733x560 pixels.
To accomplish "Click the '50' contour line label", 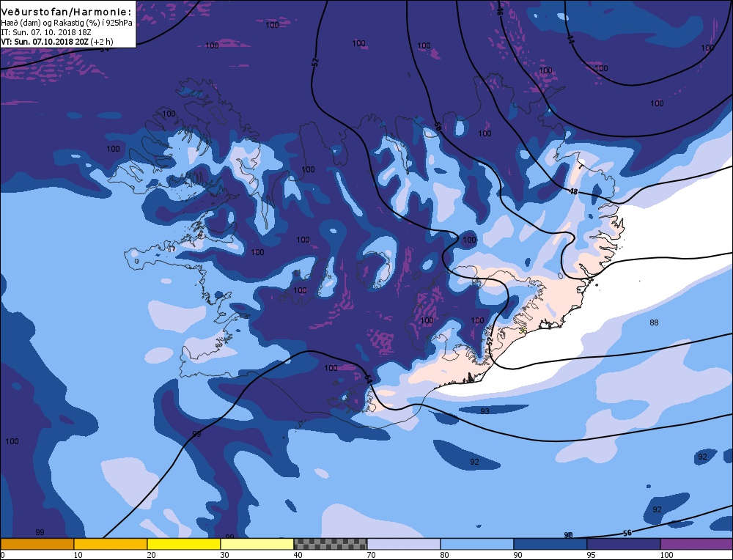I will tap(438, 126).
